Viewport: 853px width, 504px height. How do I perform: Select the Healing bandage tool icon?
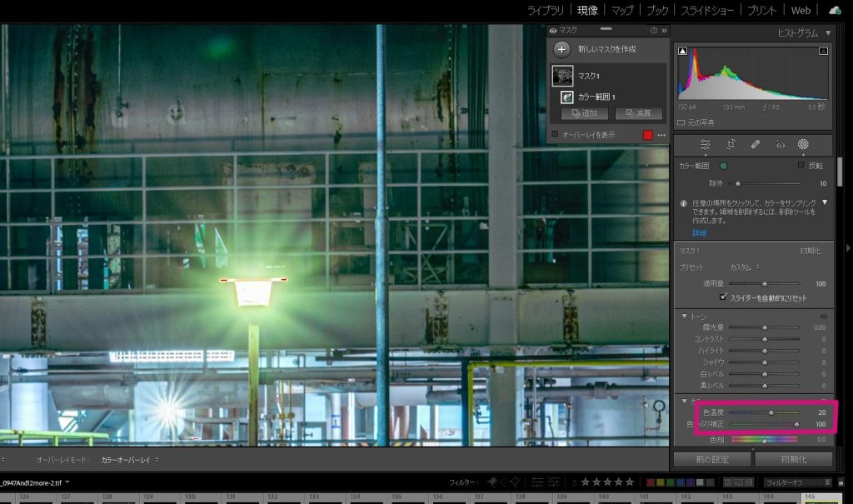(x=755, y=145)
